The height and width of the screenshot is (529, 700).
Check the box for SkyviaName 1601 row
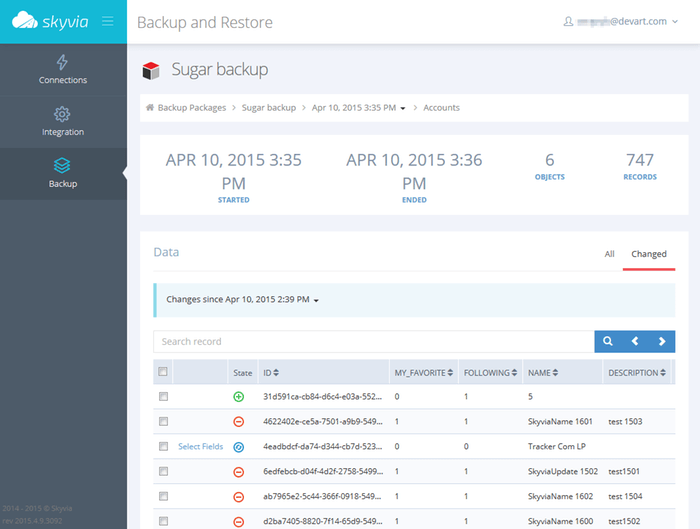pyautogui.click(x=163, y=421)
